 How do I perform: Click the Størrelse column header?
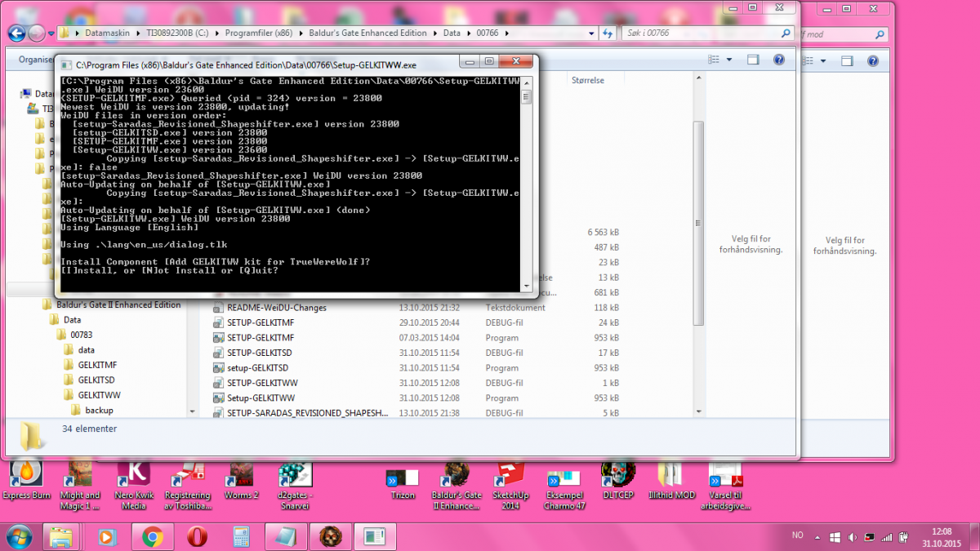587,80
